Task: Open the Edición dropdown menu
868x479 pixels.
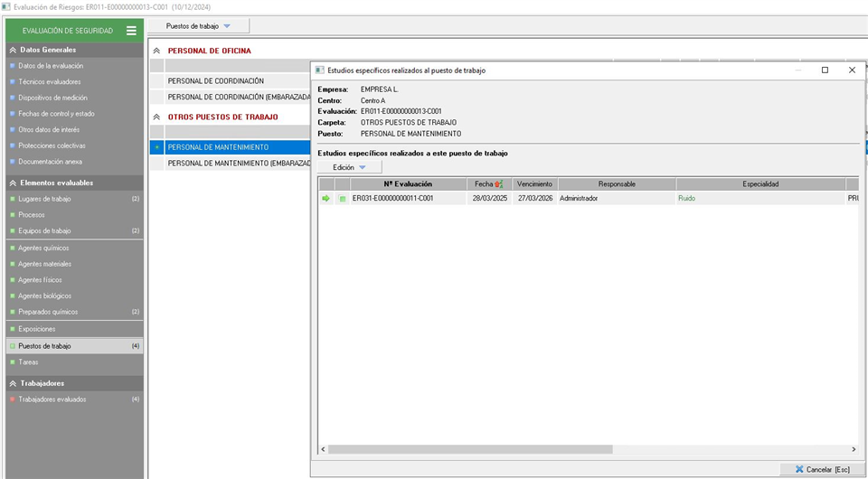Action: (349, 167)
